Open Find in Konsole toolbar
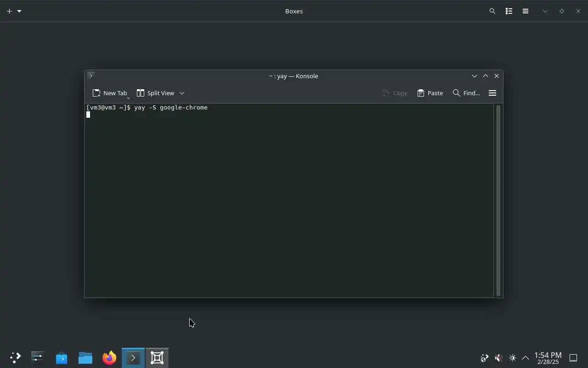Viewport: 588px width, 368px height. (466, 93)
